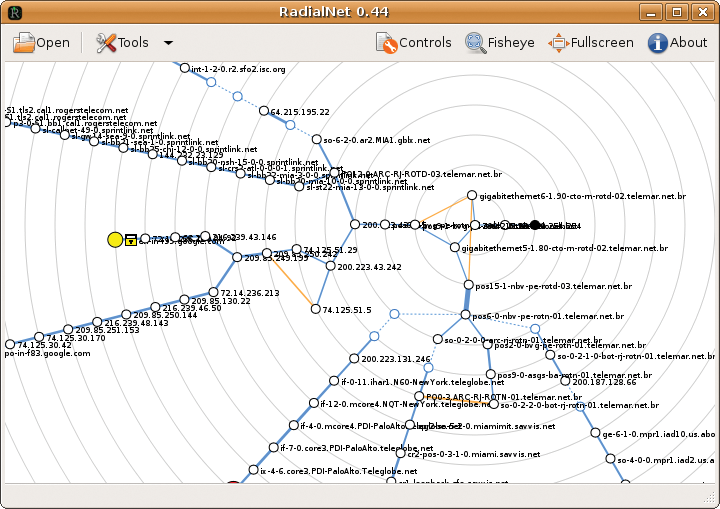Select node 74.125.30.42
This screenshot has width=720, height=509.
tap(10, 345)
